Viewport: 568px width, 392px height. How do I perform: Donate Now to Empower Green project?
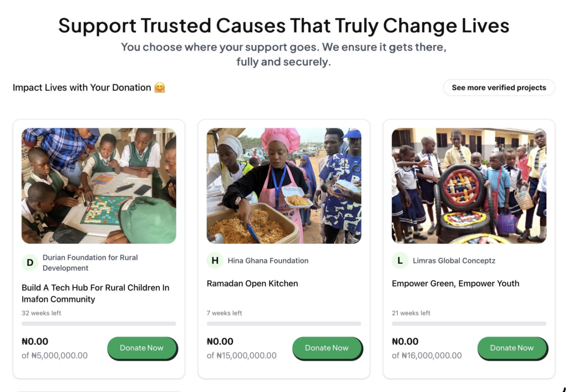[x=511, y=348]
